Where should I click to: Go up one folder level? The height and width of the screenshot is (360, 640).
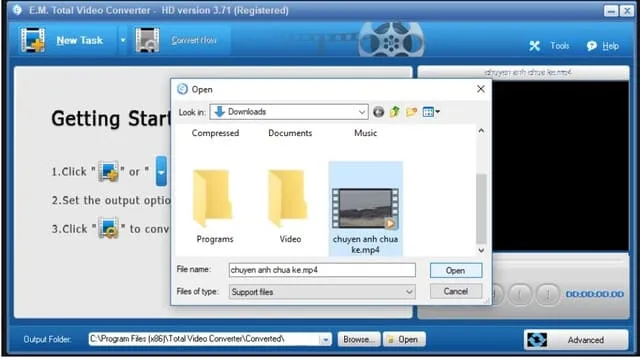(x=395, y=112)
